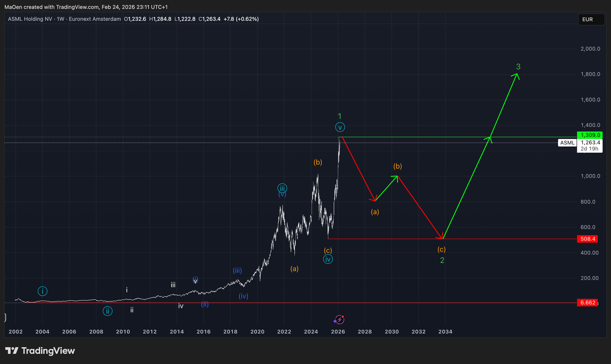611x364 pixels.
Task: Click the teal circled i marker near 2004
Action: [x=42, y=291]
